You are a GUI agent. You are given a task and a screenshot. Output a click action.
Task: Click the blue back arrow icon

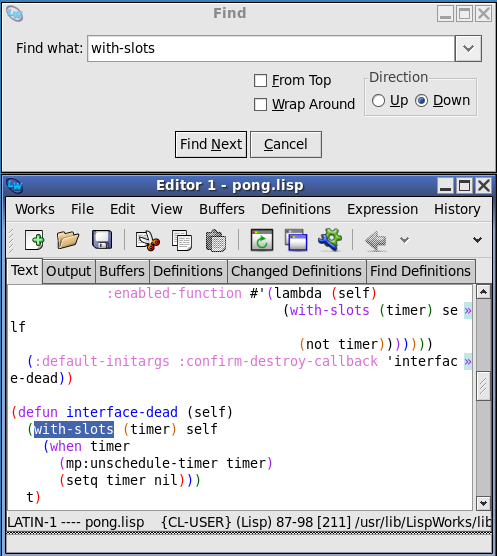pos(376,240)
